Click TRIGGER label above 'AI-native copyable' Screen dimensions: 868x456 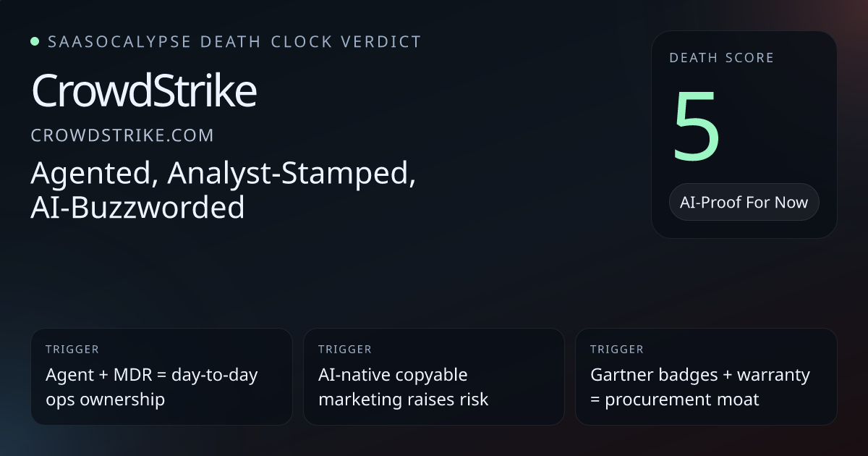pyautogui.click(x=344, y=350)
